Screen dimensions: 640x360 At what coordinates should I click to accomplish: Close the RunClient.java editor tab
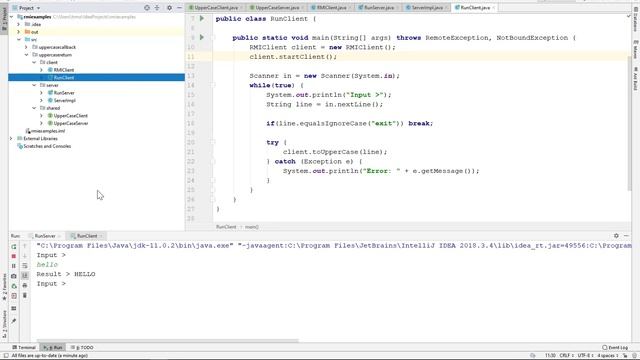click(x=493, y=8)
